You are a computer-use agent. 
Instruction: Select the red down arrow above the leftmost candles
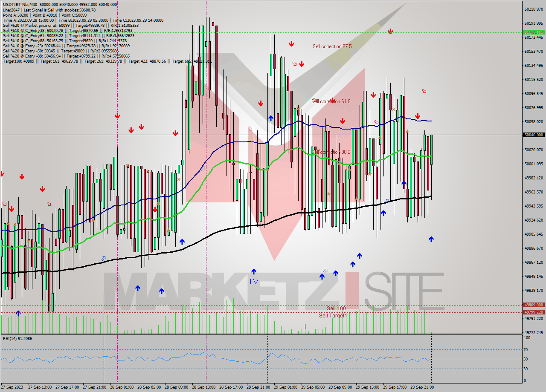click(22, 176)
